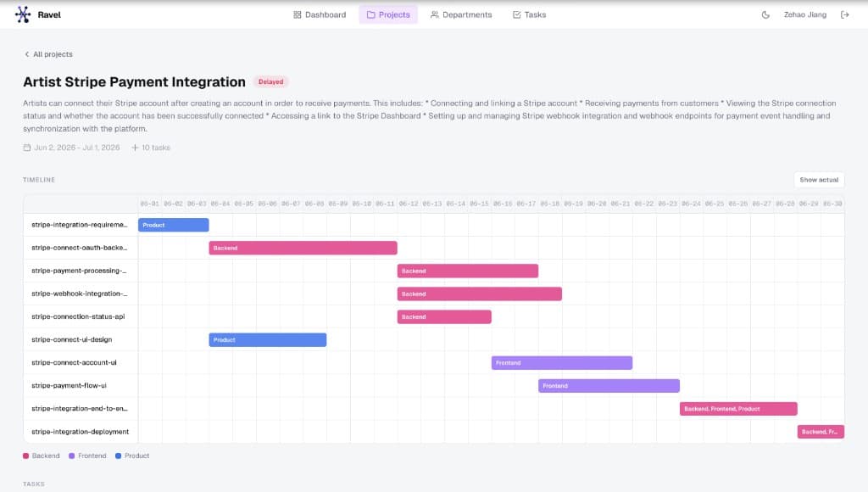Click the 06-30 date column header
The image size is (868, 492).
(x=832, y=204)
